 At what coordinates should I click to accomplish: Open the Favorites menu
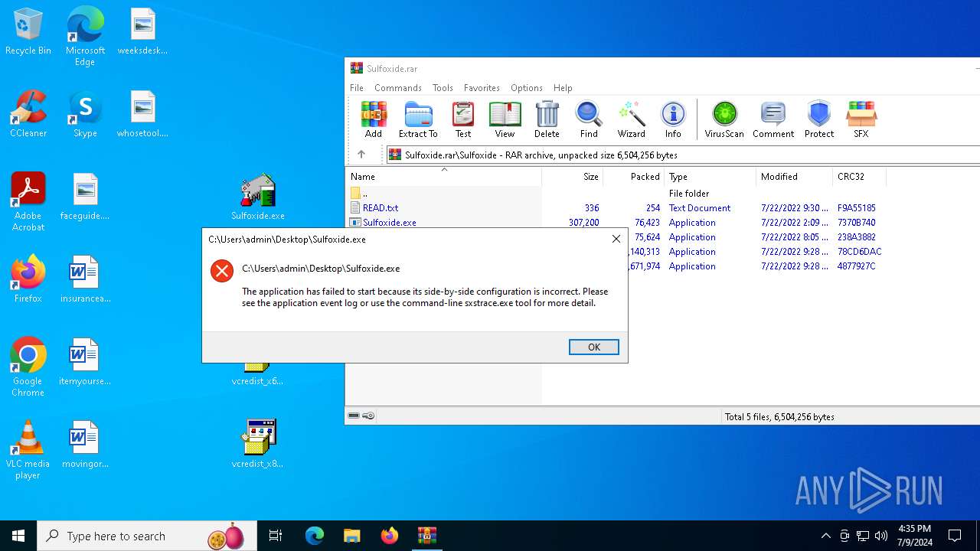482,88
